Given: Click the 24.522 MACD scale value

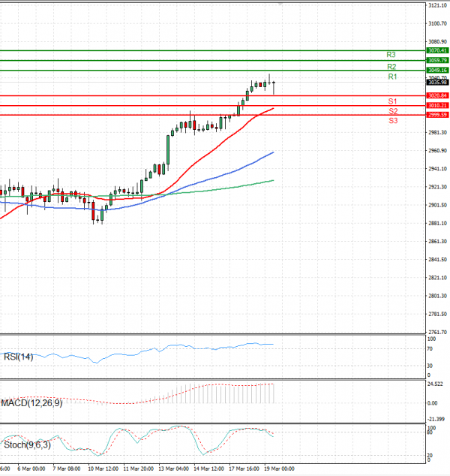Looking at the screenshot, I should 435,384.
